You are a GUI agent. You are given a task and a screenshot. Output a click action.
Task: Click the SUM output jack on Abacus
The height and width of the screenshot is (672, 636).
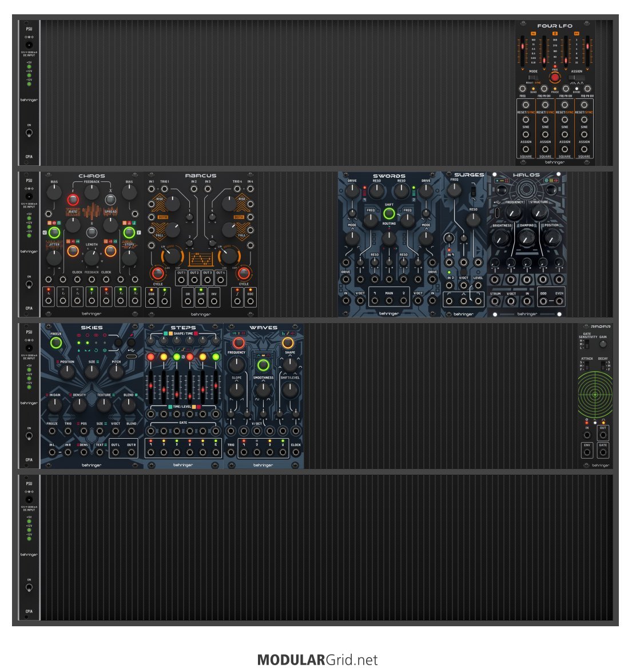point(201,302)
